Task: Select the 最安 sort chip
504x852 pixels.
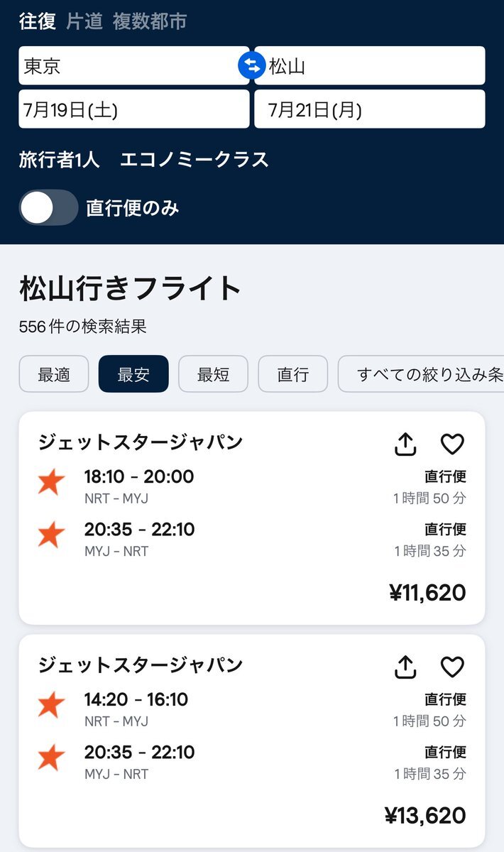Action: (x=133, y=374)
